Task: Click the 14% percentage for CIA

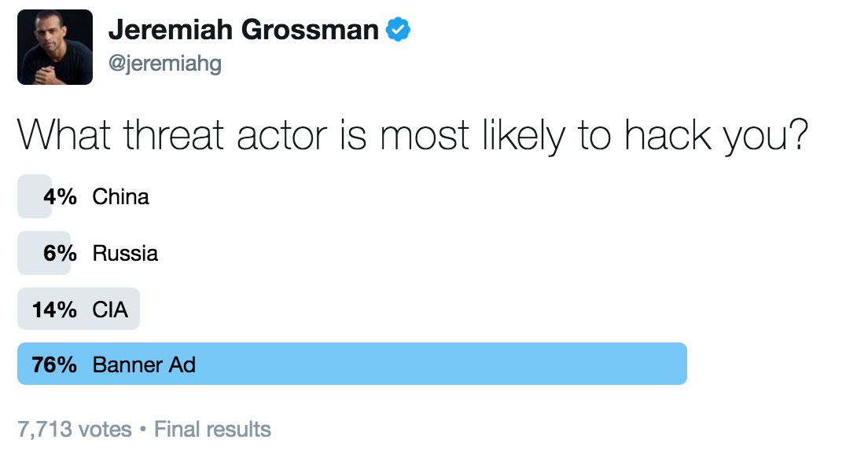Action: coord(54,309)
